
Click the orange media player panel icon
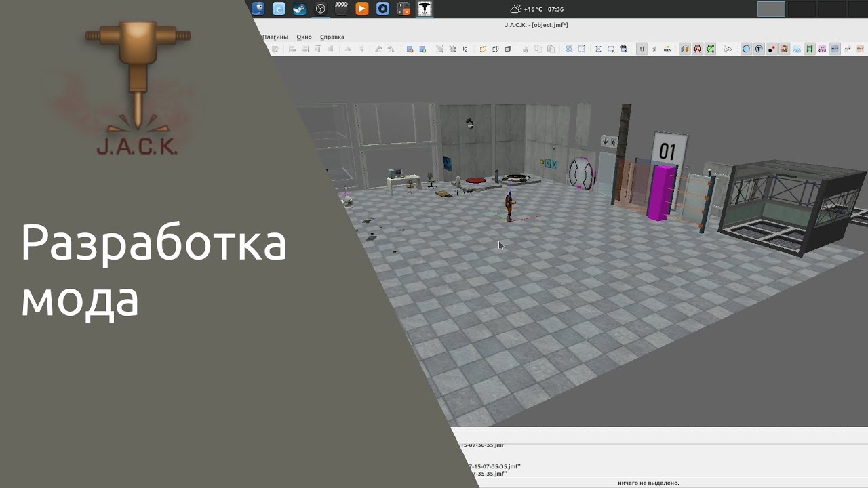tap(362, 9)
